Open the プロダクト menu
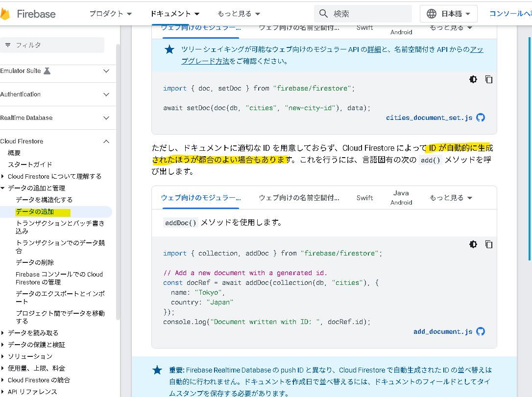This screenshot has height=397, width=532. [110, 14]
